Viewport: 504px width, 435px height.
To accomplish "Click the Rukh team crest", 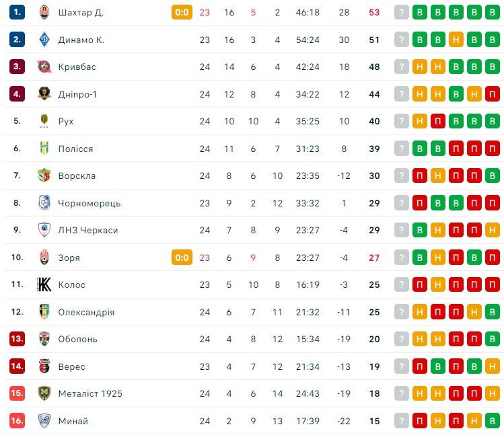I will (x=44, y=121).
